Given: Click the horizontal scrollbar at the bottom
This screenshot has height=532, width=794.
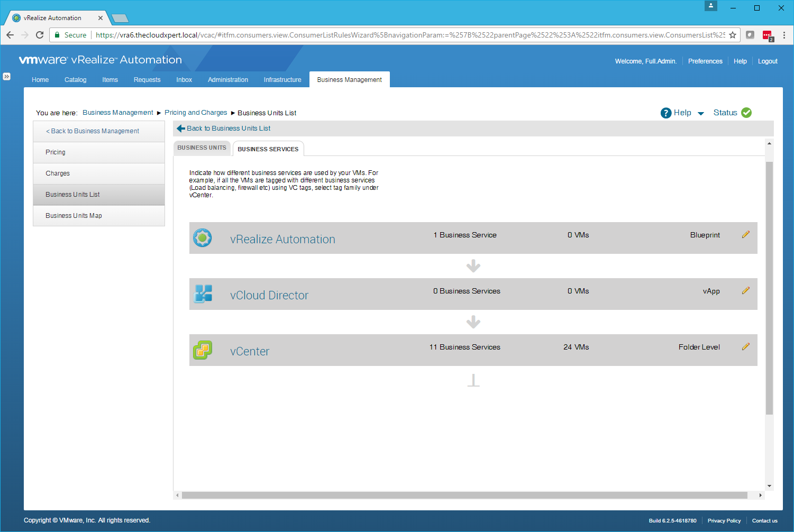Looking at the screenshot, I should coord(463,496).
